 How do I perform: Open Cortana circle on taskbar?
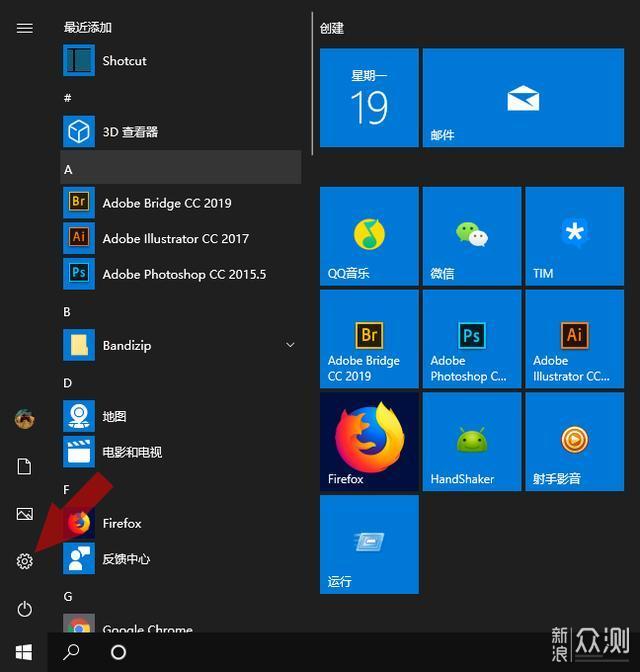pyautogui.click(x=118, y=652)
